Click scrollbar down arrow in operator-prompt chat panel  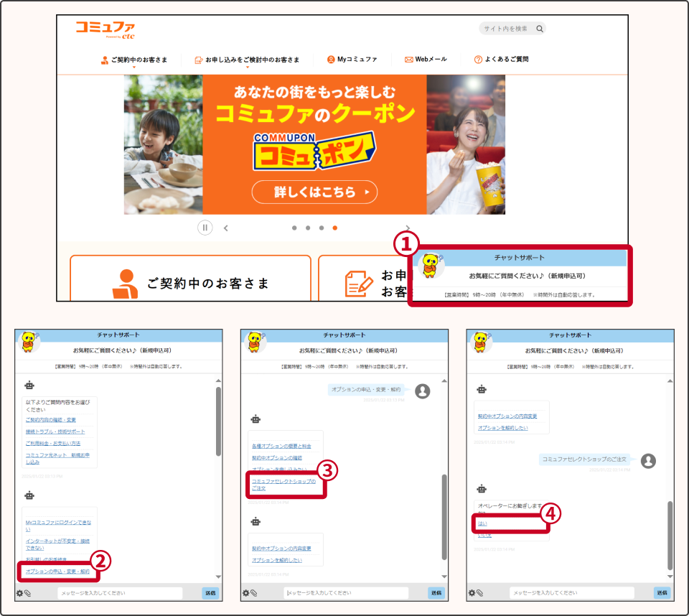click(x=670, y=577)
